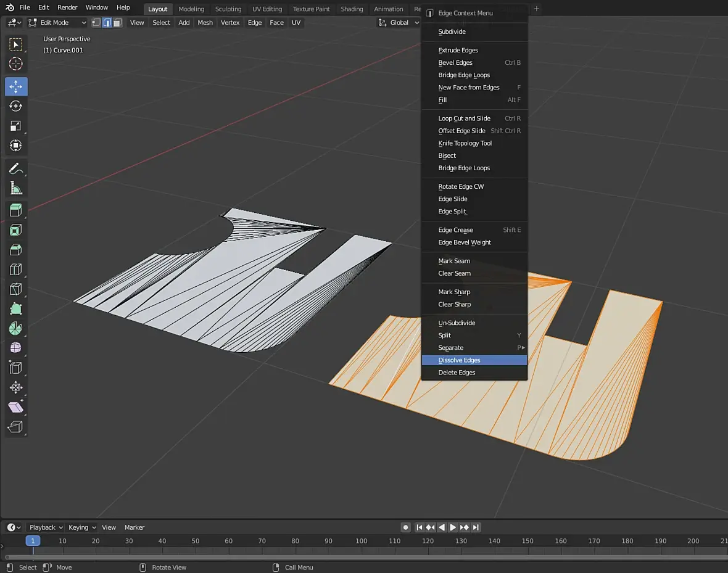728x573 pixels.
Task: Enable vertex select mode
Action: click(x=96, y=23)
